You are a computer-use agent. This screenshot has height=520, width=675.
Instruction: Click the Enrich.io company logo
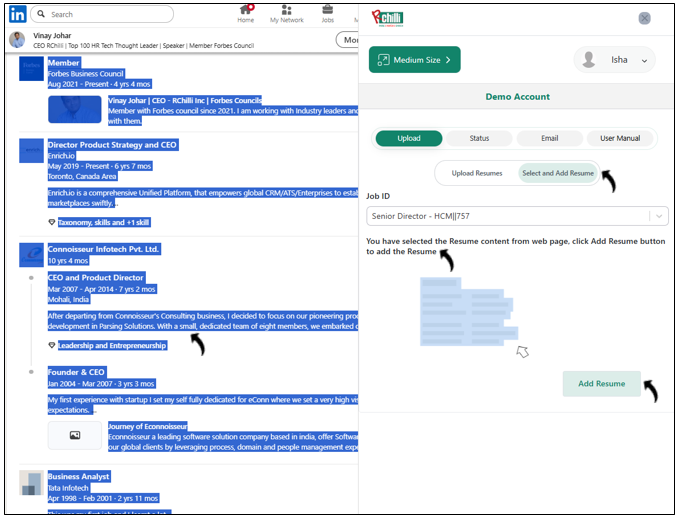(x=31, y=150)
